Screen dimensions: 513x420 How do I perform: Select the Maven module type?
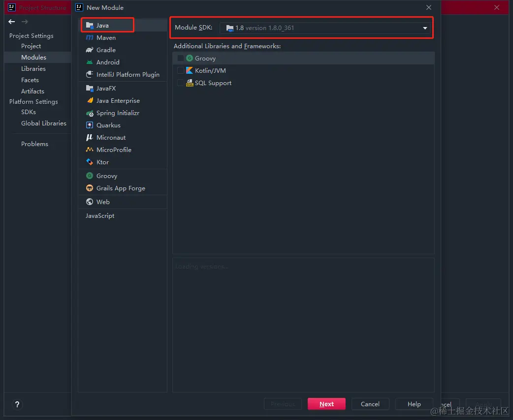[x=123, y=37]
